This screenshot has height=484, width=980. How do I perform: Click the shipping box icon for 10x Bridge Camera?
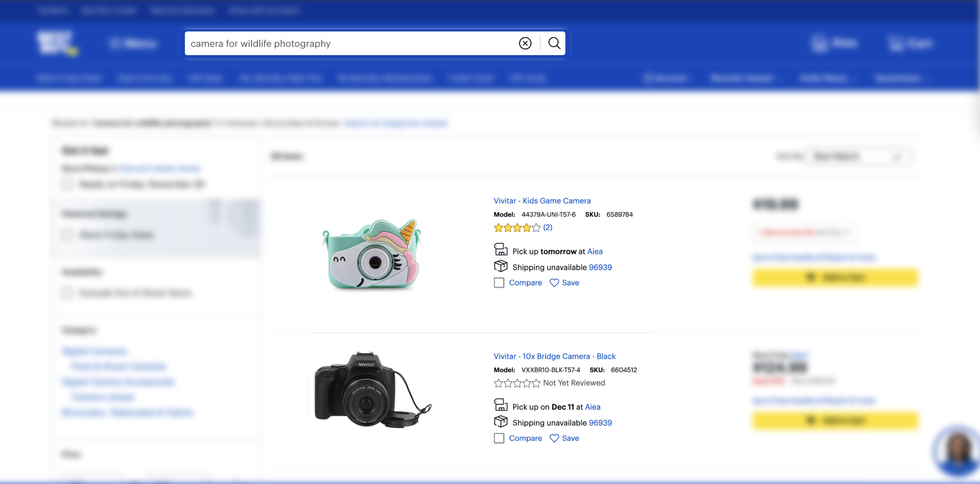click(501, 421)
